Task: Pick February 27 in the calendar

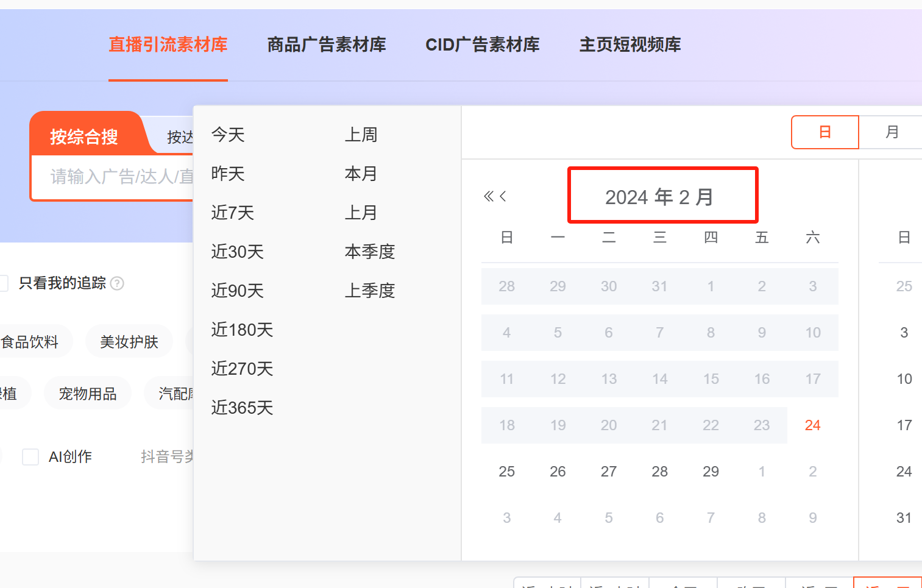Action: (x=608, y=472)
